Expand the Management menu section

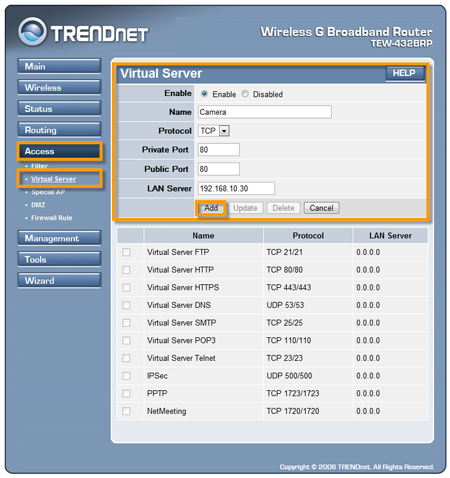tap(59, 238)
